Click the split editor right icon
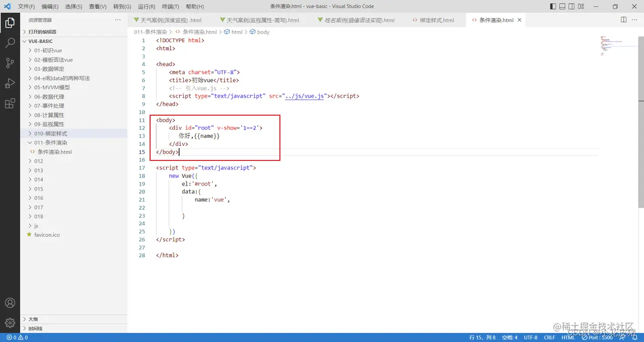 [623, 20]
